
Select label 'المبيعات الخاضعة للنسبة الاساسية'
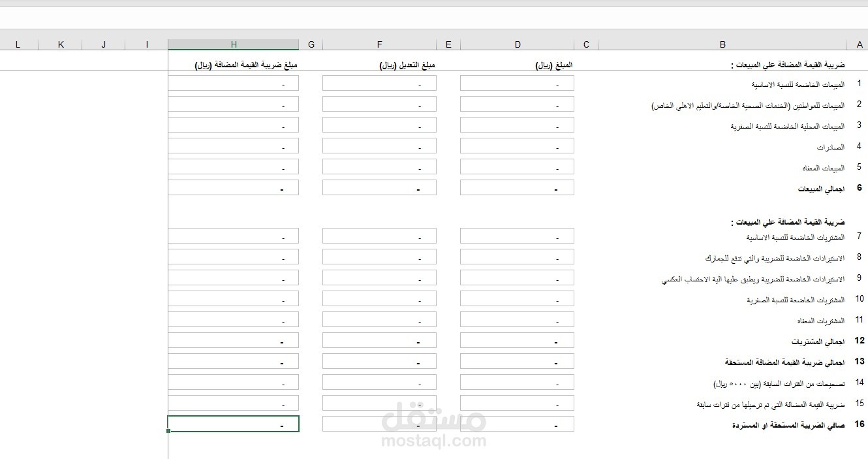tap(798, 85)
